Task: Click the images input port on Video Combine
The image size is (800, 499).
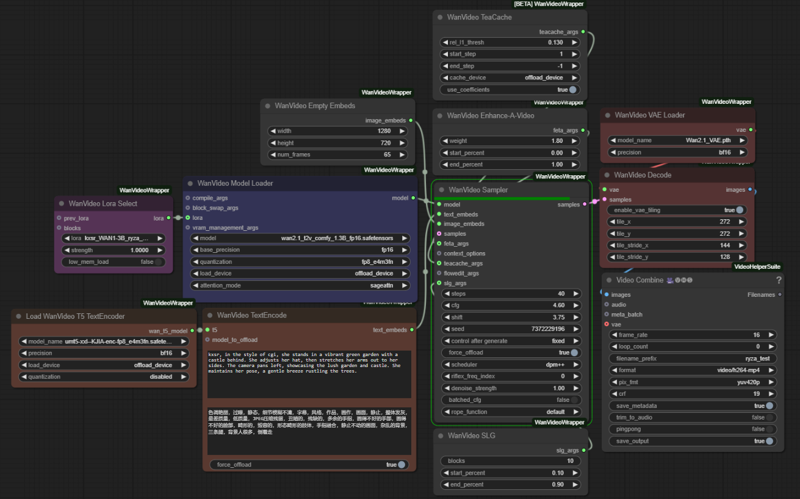Action: pyautogui.click(x=606, y=295)
